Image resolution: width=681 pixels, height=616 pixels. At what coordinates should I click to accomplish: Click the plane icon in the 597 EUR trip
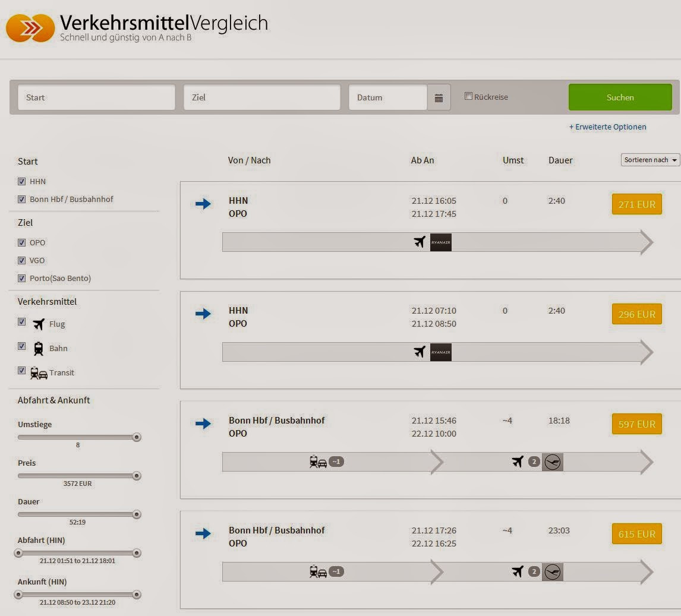tap(518, 462)
